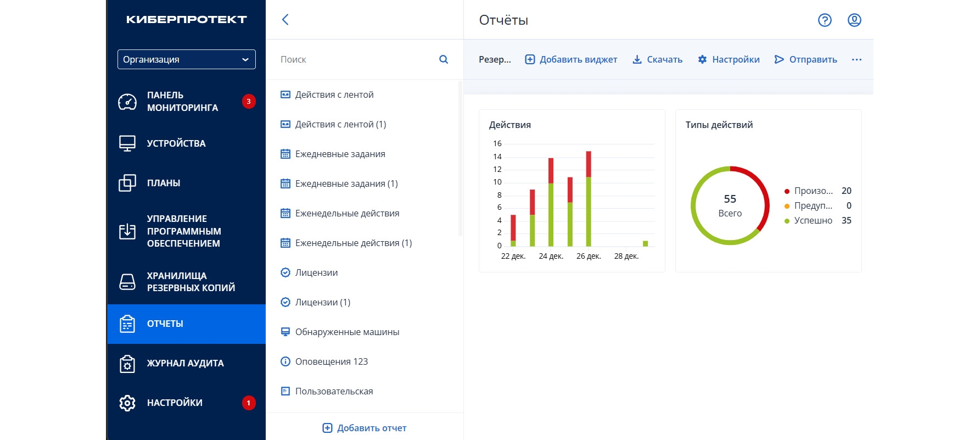Viewport: 980px width, 440px height.
Task: Click the info icon beside Оповещения 123
Action: 285,361
